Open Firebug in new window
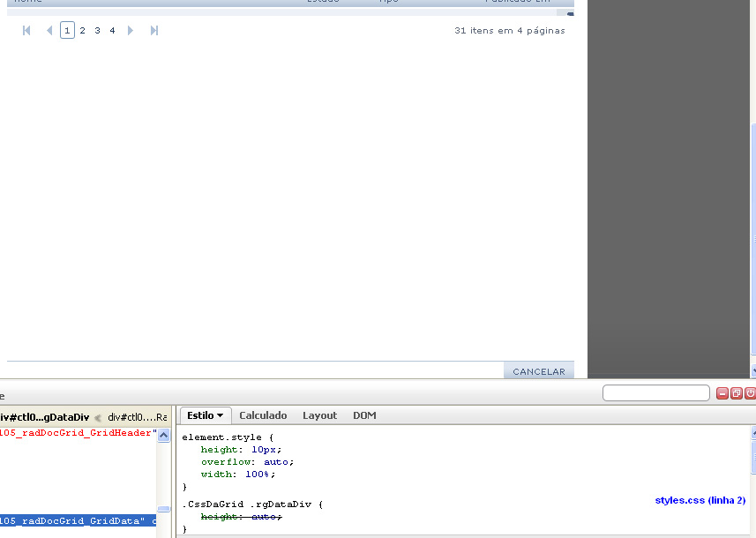This screenshot has height=538, width=756. click(x=737, y=393)
